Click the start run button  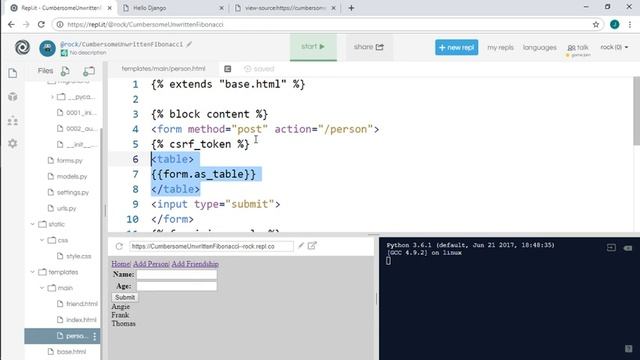[x=313, y=47]
